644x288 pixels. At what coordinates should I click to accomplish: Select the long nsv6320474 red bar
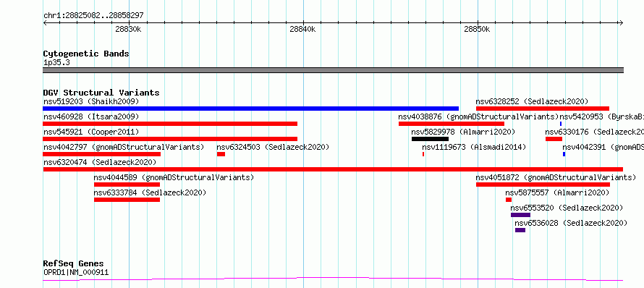click(x=333, y=169)
